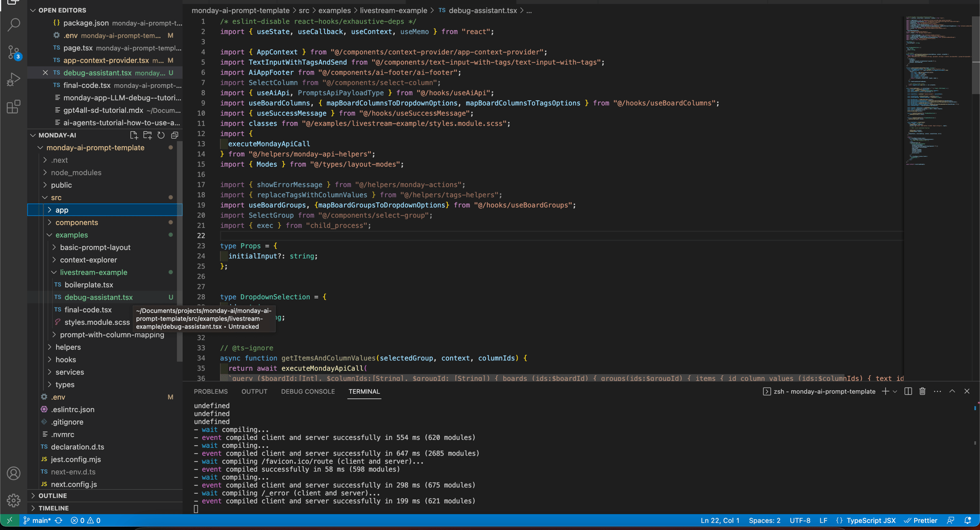Click the New File icon in MONDAY-AI explorer

[x=134, y=135]
